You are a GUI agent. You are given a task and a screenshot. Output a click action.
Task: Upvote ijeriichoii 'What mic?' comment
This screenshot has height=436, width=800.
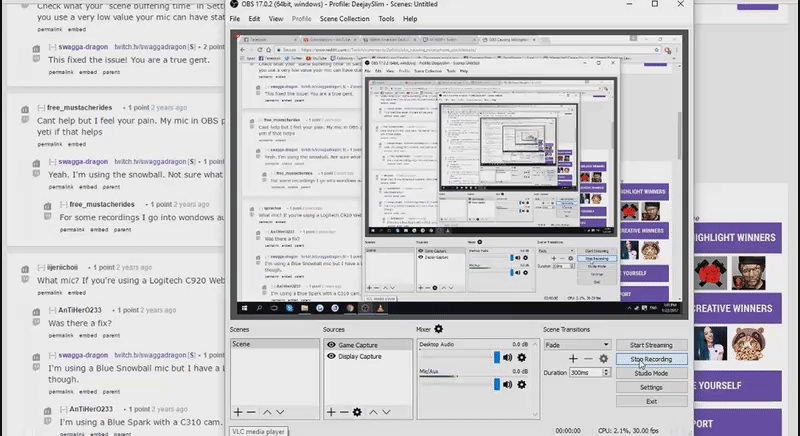coord(25,269)
